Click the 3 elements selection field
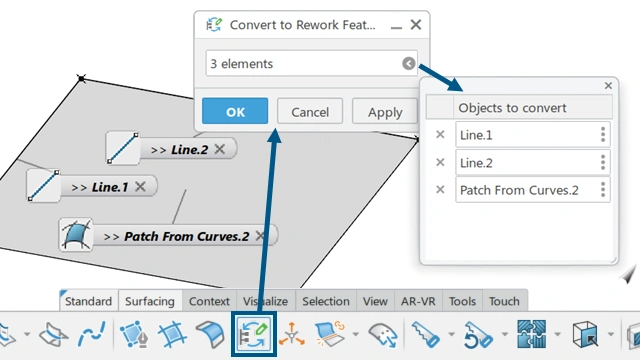 pyautogui.click(x=312, y=63)
